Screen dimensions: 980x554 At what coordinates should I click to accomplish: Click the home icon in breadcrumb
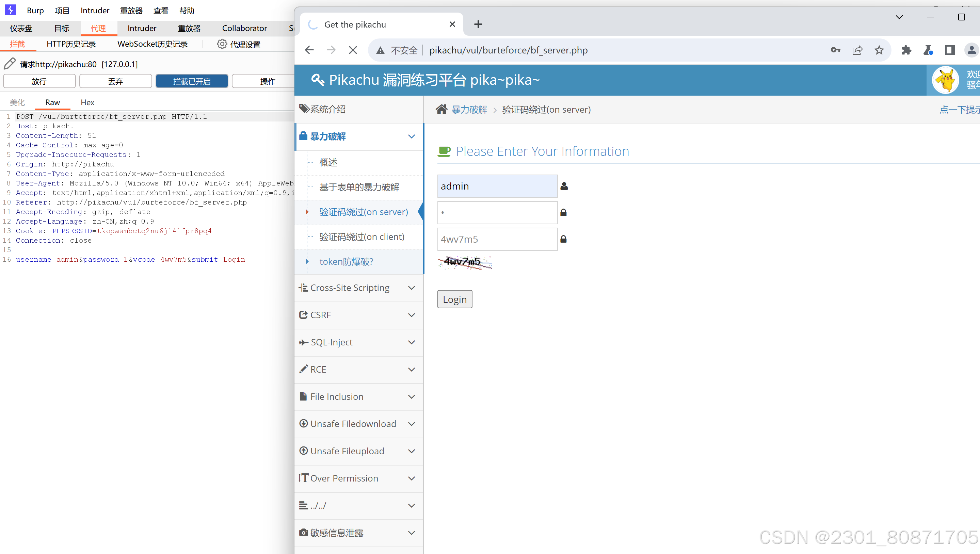pos(441,110)
